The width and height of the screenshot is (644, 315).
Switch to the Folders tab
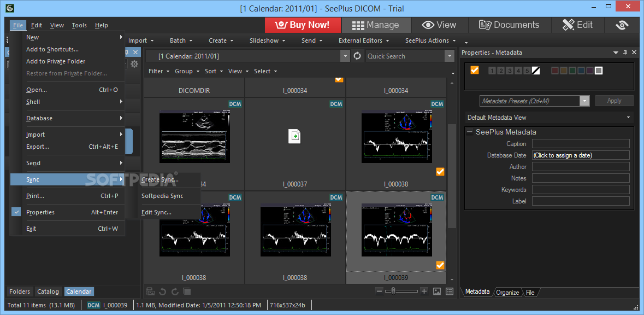(20, 291)
